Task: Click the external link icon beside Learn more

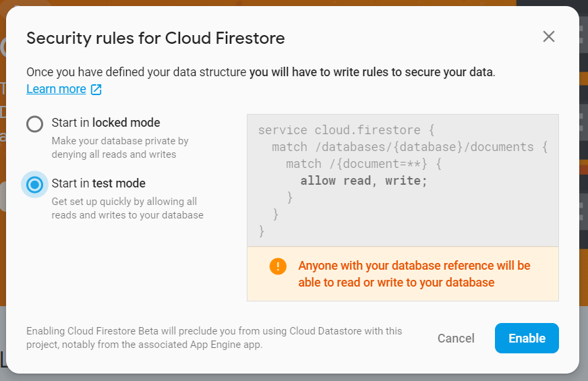Action: coord(96,89)
